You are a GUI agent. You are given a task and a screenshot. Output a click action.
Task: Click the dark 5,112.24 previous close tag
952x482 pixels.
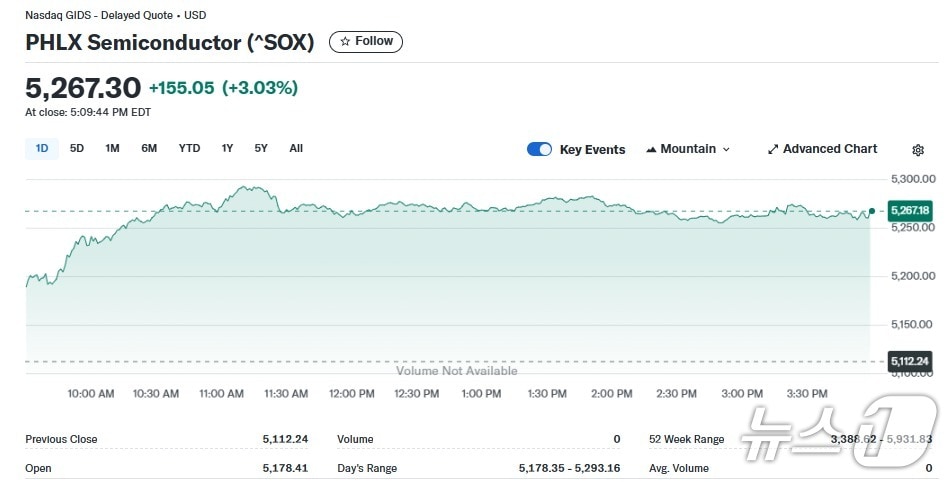click(909, 361)
